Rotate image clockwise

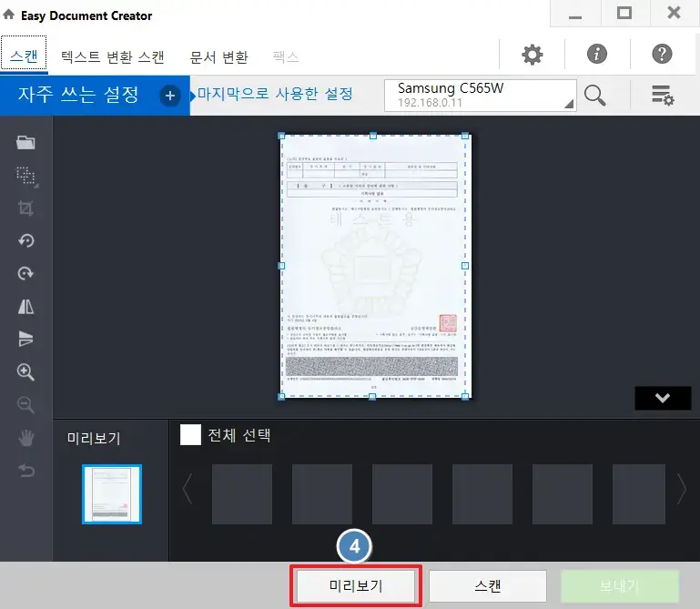25,273
